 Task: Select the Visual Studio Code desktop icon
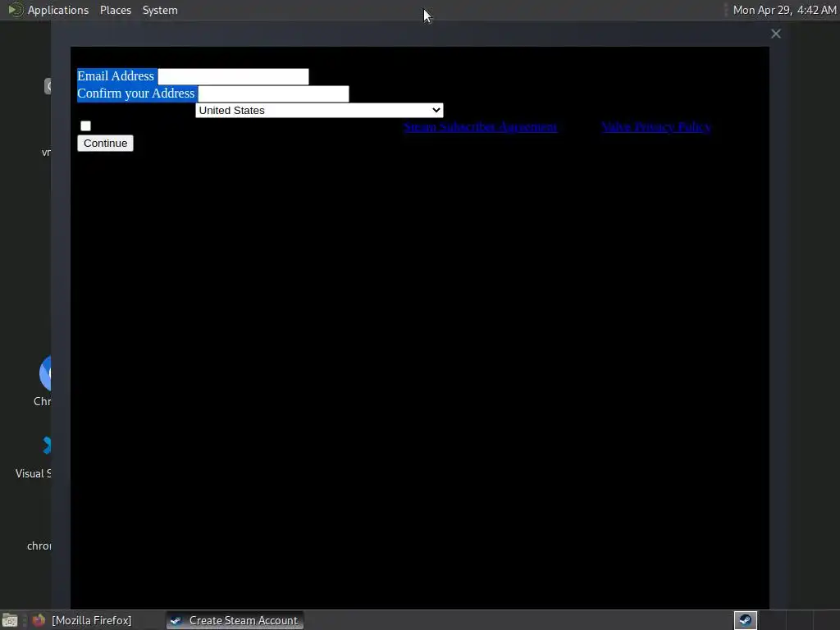[33, 458]
